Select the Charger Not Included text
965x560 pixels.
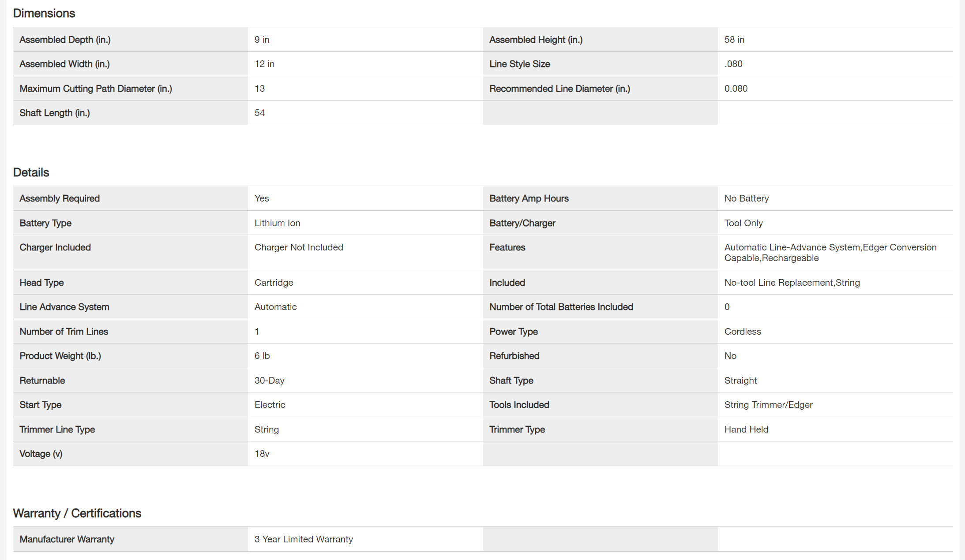coord(299,247)
